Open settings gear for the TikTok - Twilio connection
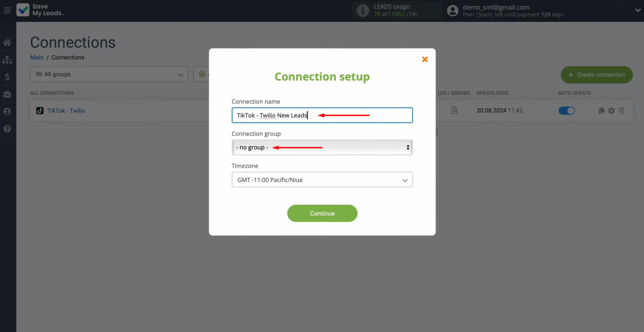The width and height of the screenshot is (644, 332). (x=611, y=110)
